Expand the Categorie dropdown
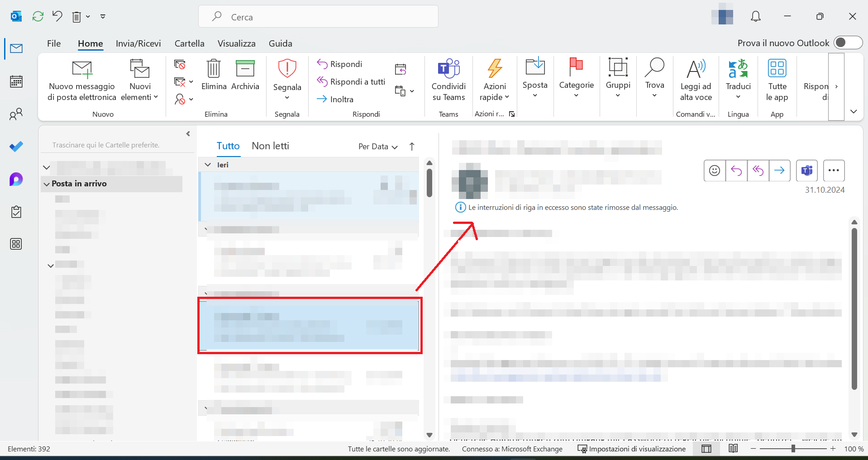This screenshot has height=460, width=868. (576, 95)
